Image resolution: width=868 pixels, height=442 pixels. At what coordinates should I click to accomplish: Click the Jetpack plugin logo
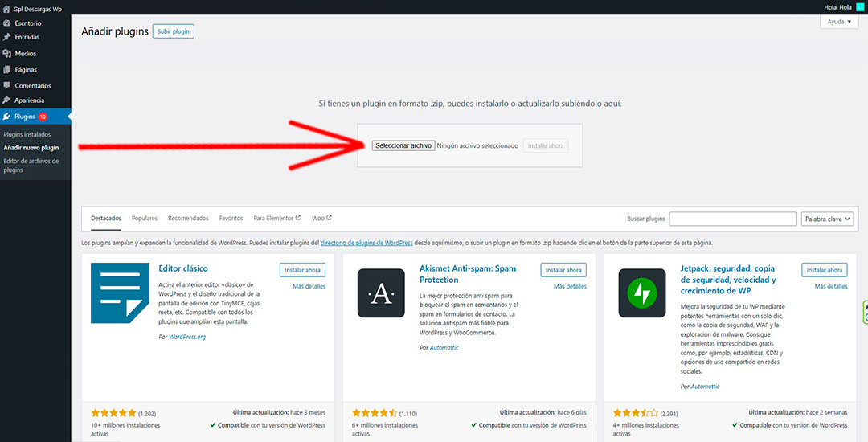pos(641,293)
